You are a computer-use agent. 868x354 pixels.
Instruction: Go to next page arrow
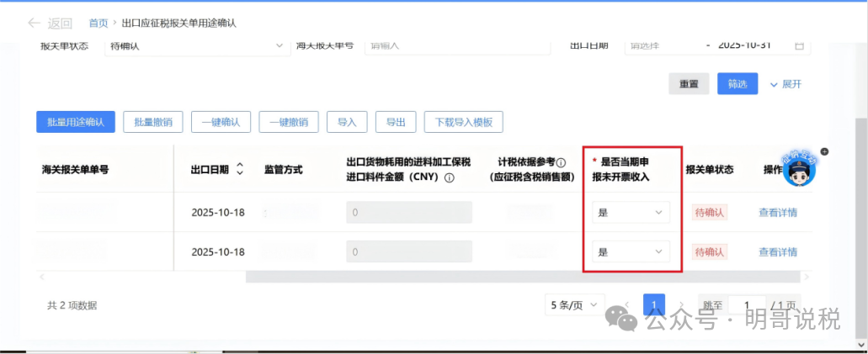(682, 305)
